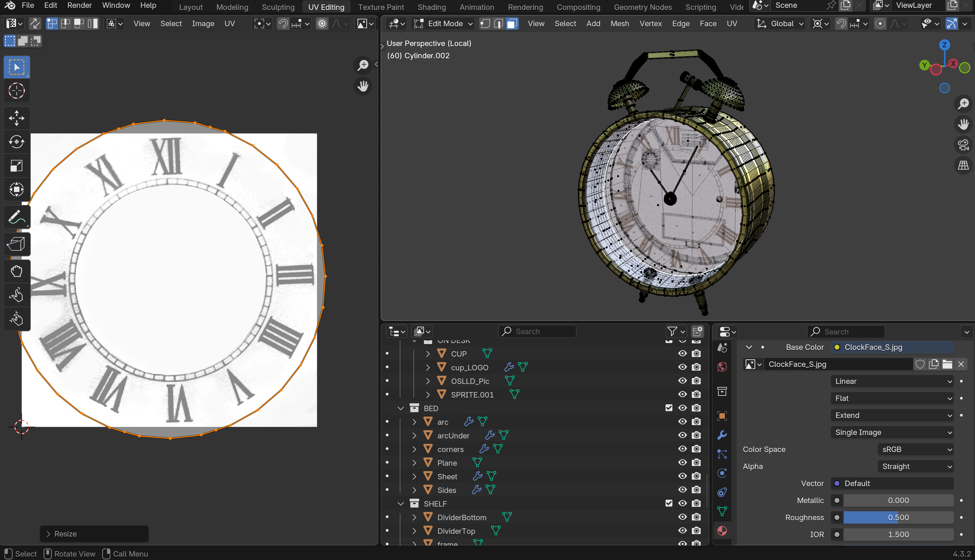975x560 pixels.
Task: Select the Transform tool in UV editor
Action: coord(17,190)
